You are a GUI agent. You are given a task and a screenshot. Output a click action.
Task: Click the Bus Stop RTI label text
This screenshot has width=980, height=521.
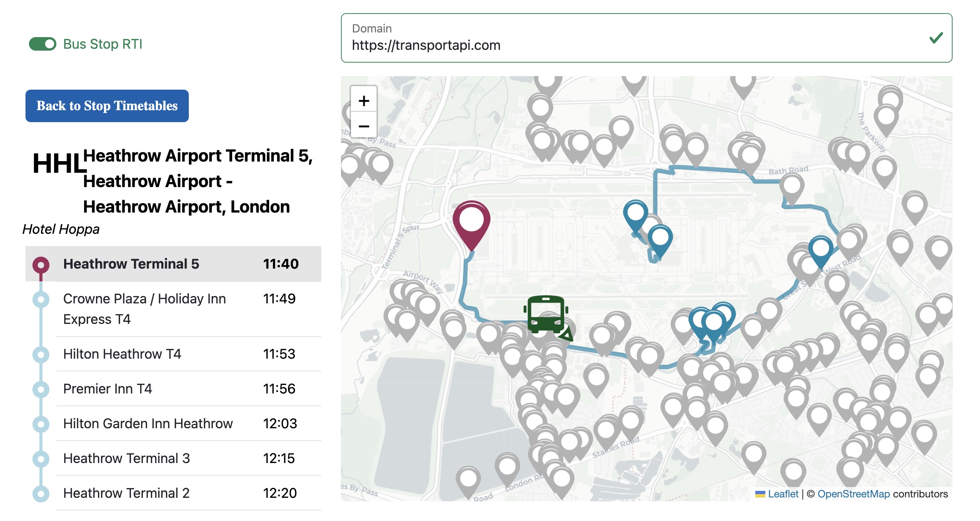click(103, 44)
